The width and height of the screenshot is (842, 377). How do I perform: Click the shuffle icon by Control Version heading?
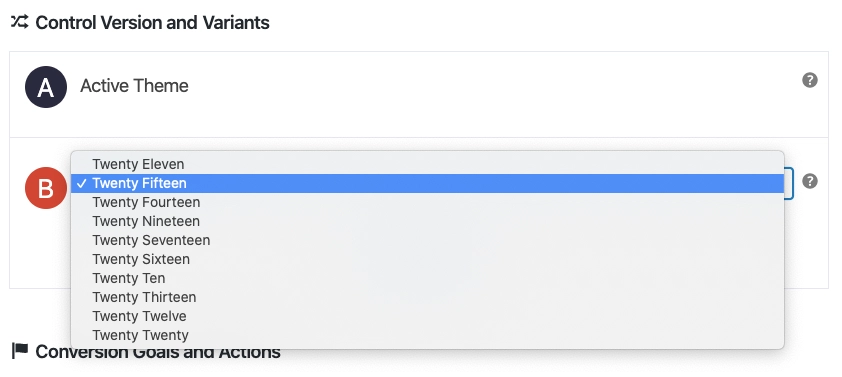19,22
